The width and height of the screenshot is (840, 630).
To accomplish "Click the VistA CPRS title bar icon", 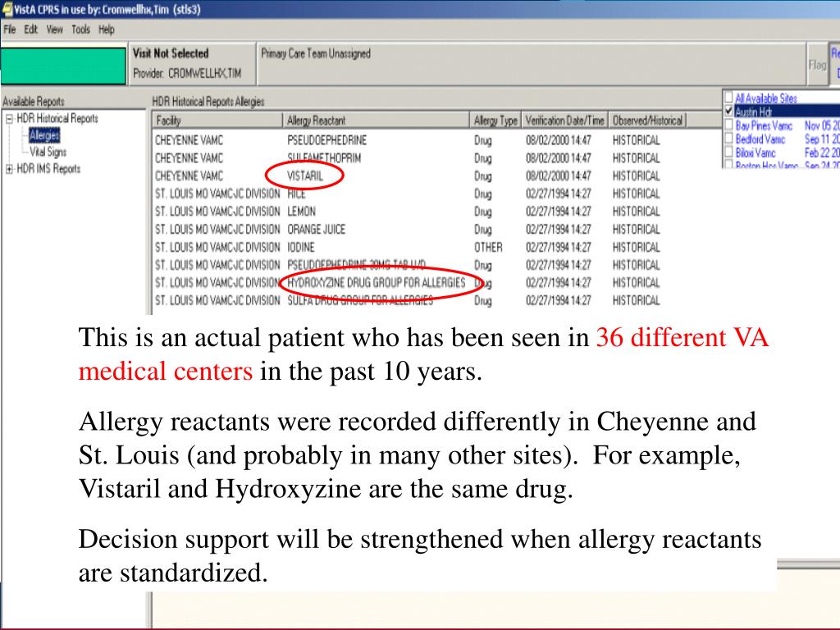I will (7, 9).
